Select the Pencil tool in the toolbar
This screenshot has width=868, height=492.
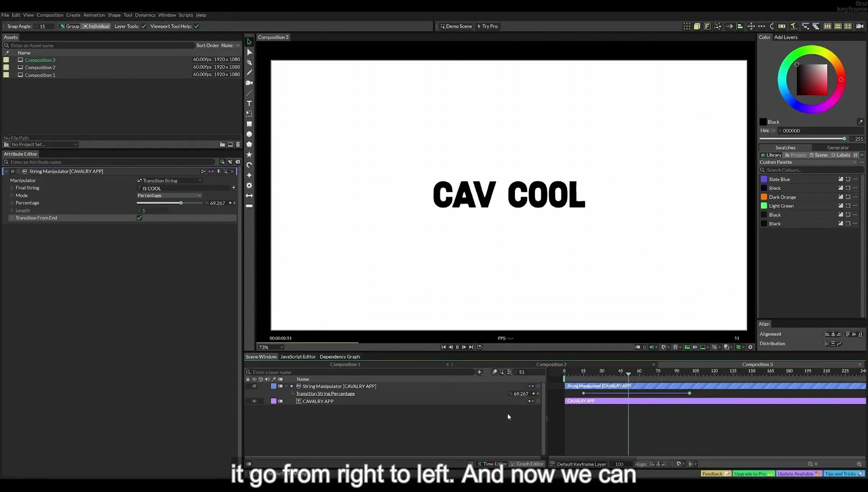(249, 72)
